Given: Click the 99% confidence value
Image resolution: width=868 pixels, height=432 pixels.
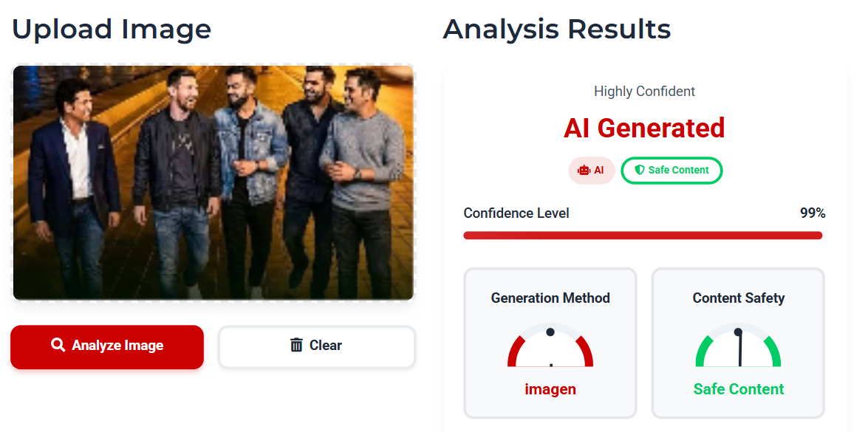Looking at the screenshot, I should click(813, 213).
